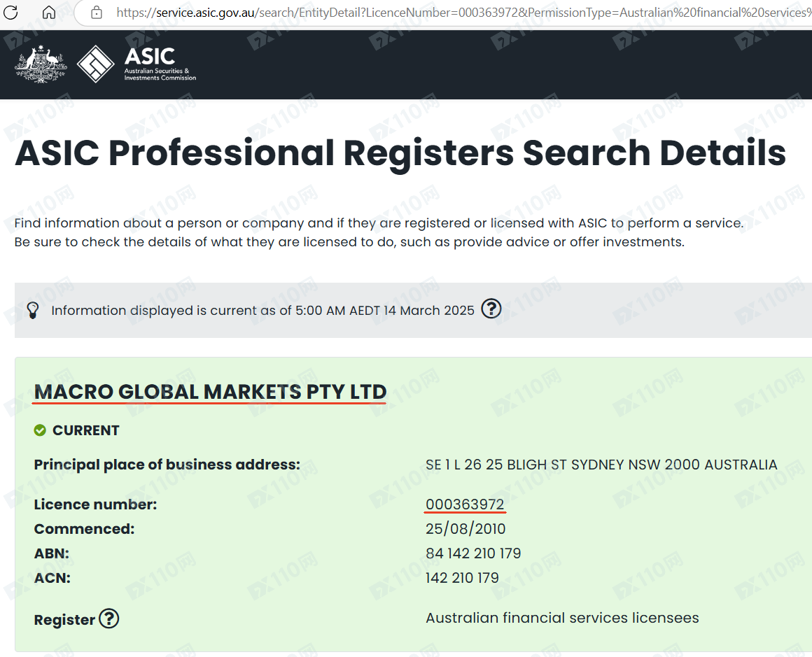Click Australian financial services licensees text
812x657 pixels.
[562, 618]
